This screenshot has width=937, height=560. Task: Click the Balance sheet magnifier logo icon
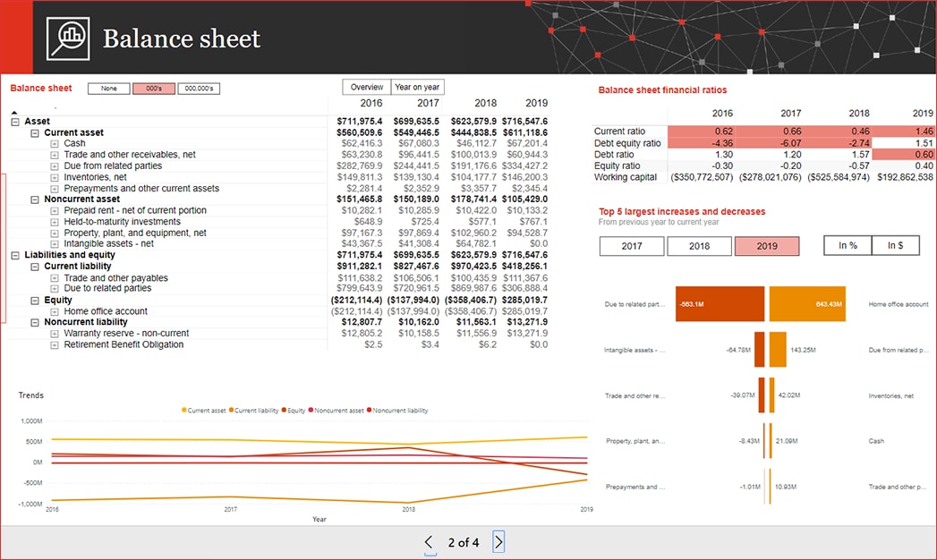[69, 37]
